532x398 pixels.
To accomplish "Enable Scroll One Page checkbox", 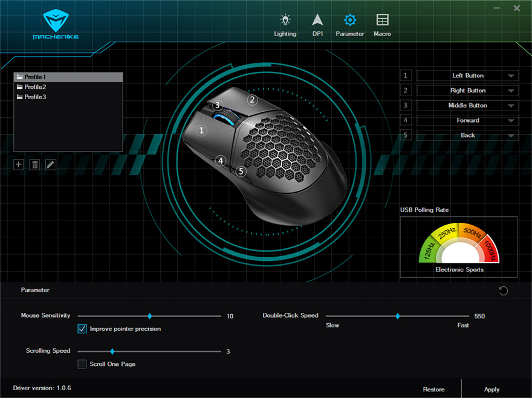I will click(82, 364).
